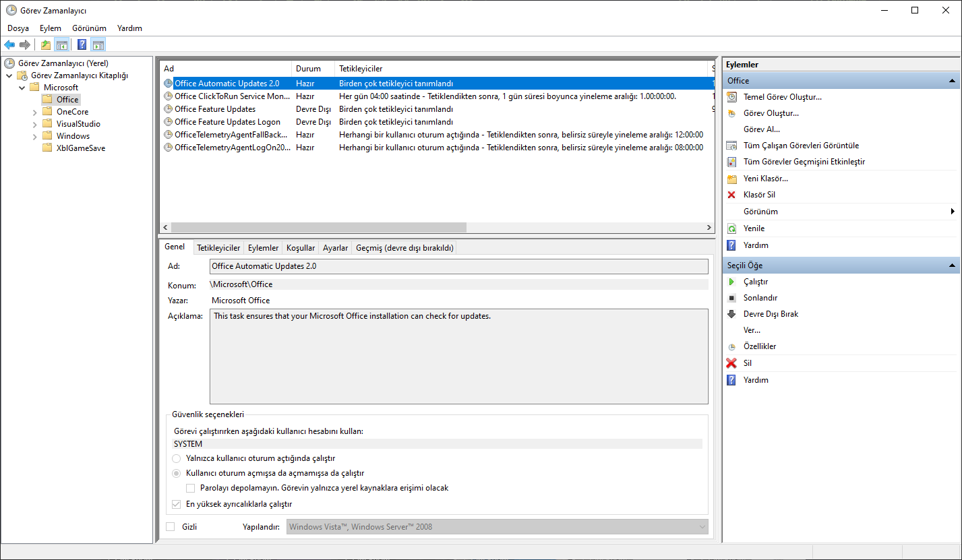Screen dimensions: 962x560
Task: Click the Ver... action link
Action: tap(752, 330)
